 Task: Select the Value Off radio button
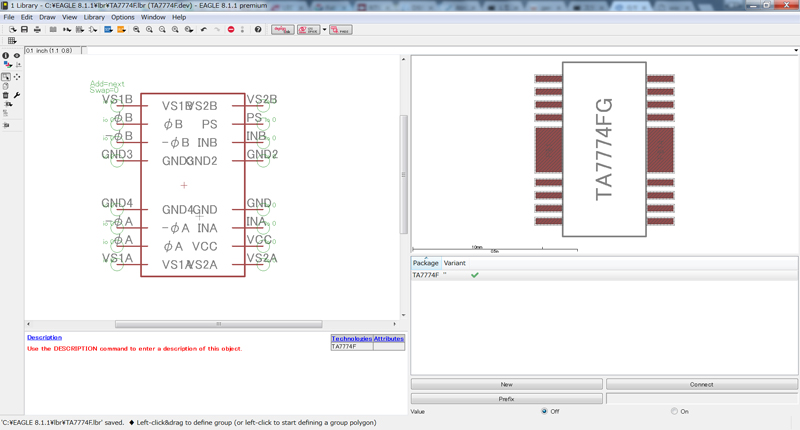coord(544,411)
